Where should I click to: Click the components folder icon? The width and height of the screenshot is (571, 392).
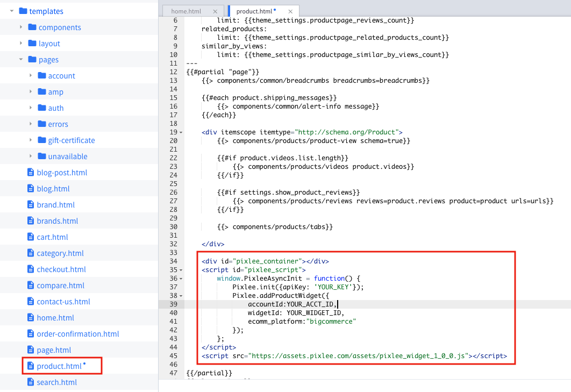coord(32,27)
